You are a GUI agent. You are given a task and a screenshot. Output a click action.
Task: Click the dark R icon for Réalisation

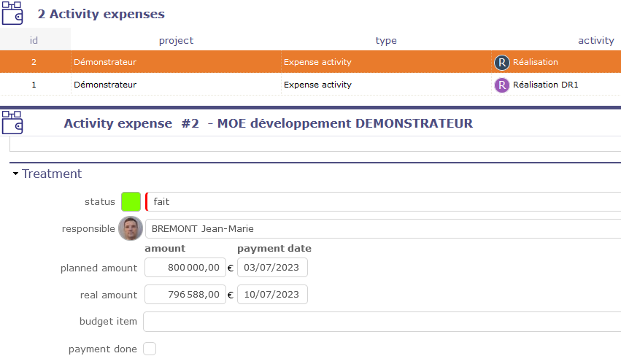click(x=501, y=63)
